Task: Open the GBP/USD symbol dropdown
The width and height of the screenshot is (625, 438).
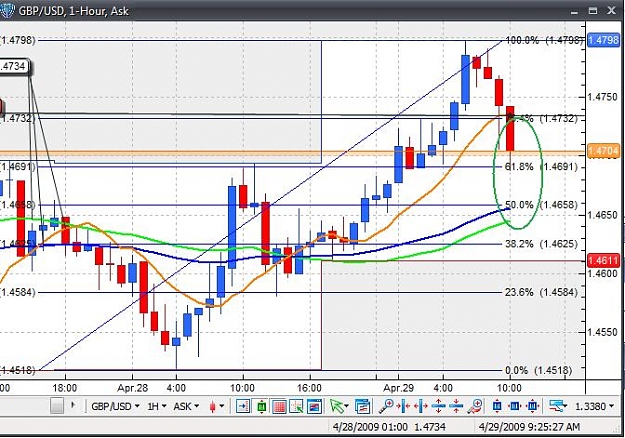Action: (115, 406)
